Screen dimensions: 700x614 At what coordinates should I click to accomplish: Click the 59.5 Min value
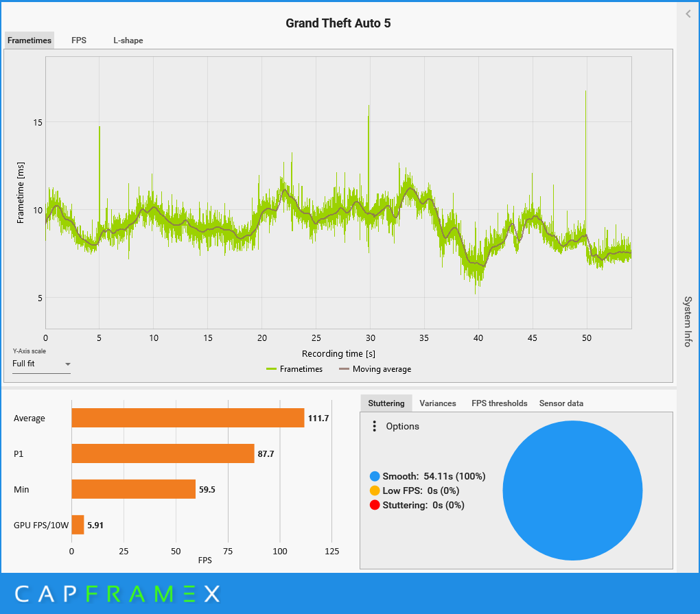coord(207,490)
